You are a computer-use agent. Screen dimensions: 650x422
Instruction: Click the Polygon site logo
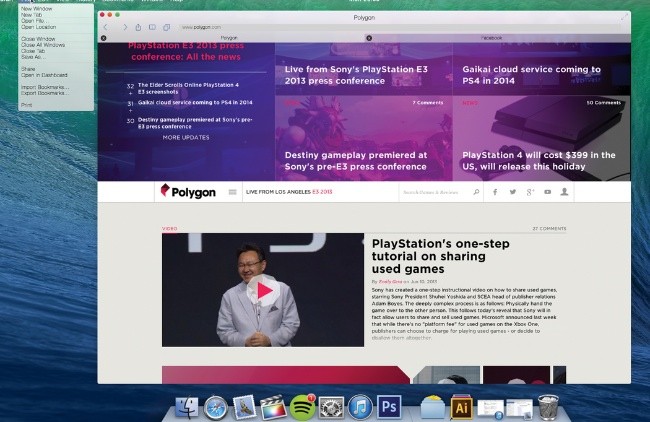pos(188,192)
